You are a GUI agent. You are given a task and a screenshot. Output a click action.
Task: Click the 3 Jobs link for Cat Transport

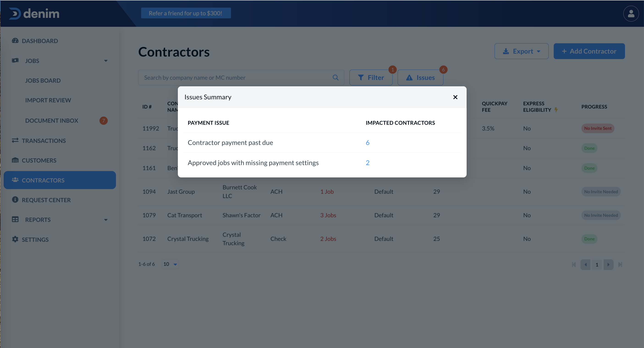tap(328, 215)
